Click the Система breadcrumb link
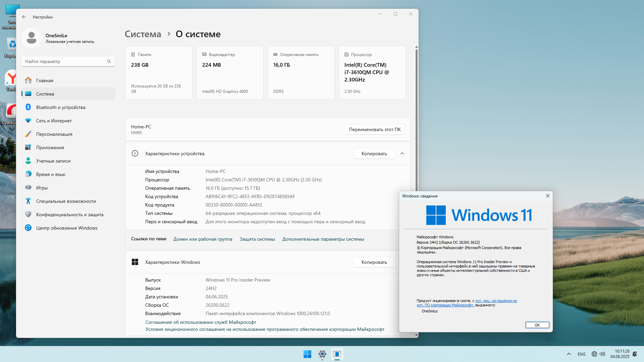Viewport: 644px width, 362px height. [143, 34]
